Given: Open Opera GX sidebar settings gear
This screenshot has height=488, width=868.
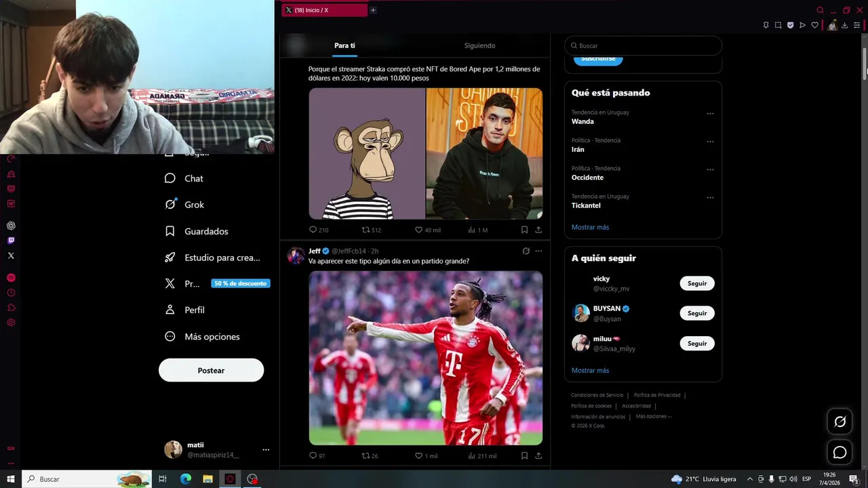Looking at the screenshot, I should tap(11, 323).
